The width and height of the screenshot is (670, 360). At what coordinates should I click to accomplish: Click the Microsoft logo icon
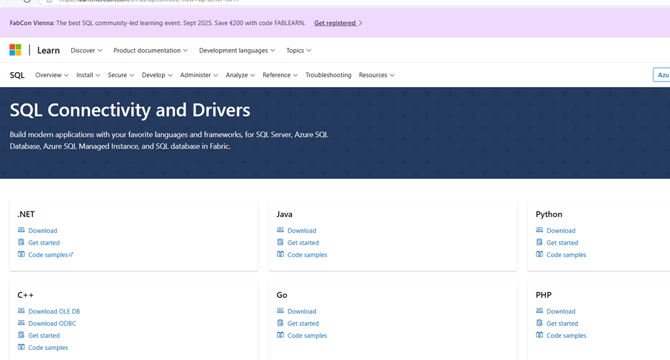point(15,50)
